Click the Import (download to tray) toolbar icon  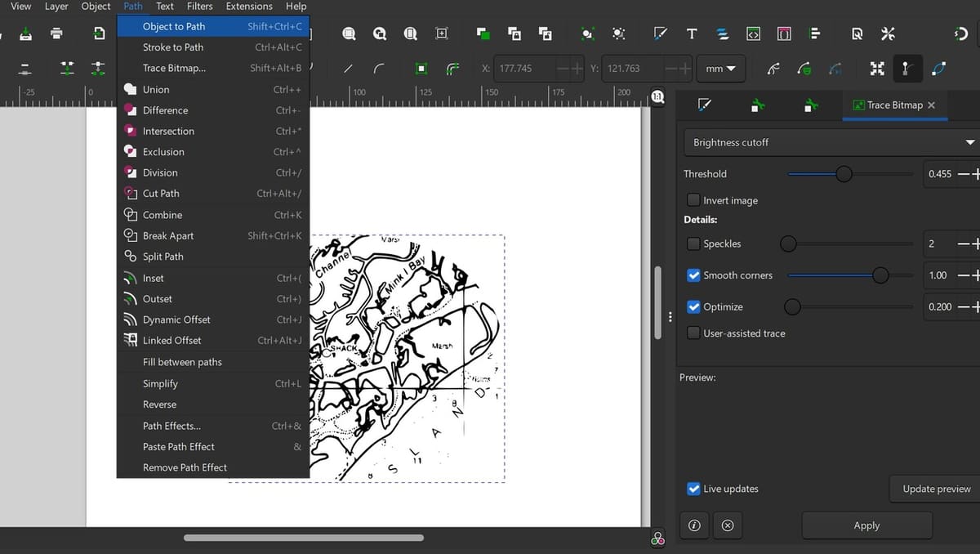pos(25,34)
